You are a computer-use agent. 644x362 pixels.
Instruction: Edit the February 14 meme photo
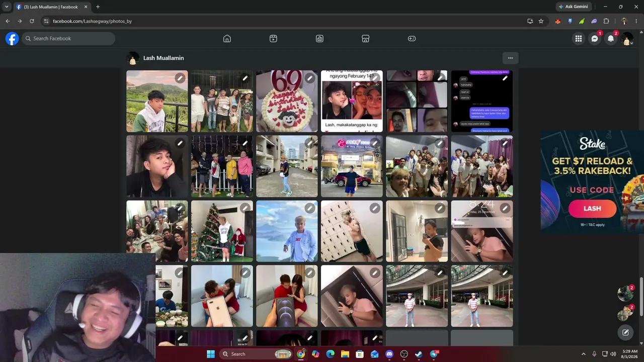coord(375,78)
